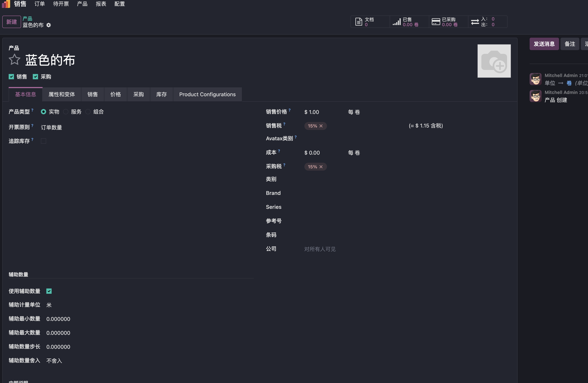Enable the 追踪库存 checkbox
Image resolution: width=588 pixels, height=383 pixels.
[x=44, y=141]
